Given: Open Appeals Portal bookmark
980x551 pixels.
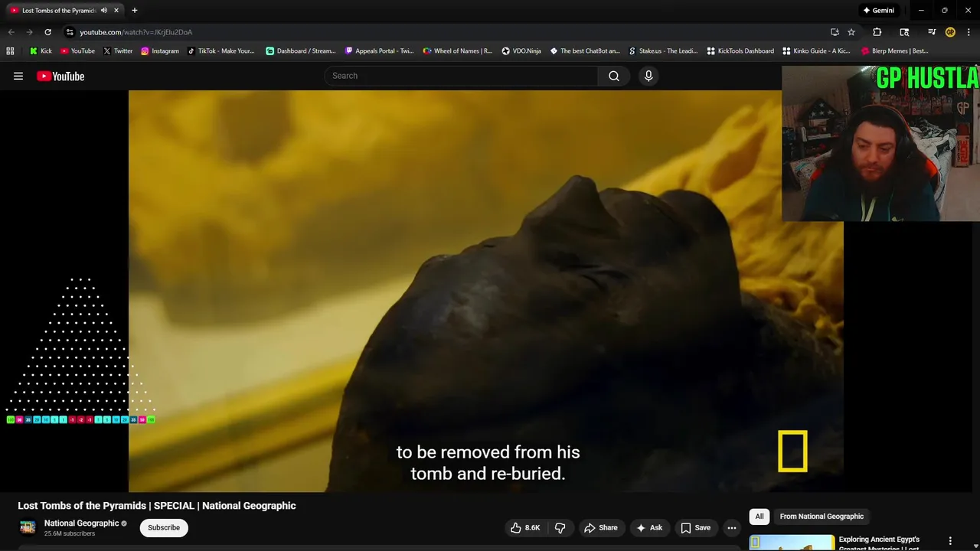Looking at the screenshot, I should (379, 51).
